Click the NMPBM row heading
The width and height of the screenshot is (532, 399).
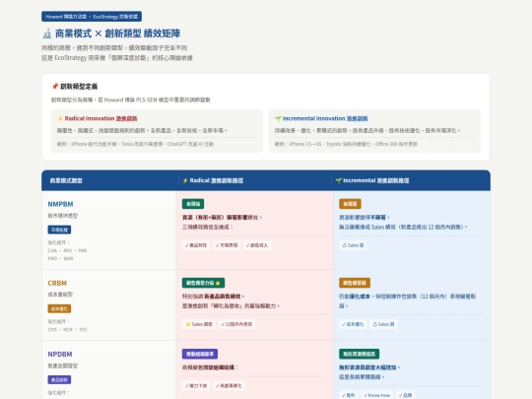pos(60,204)
